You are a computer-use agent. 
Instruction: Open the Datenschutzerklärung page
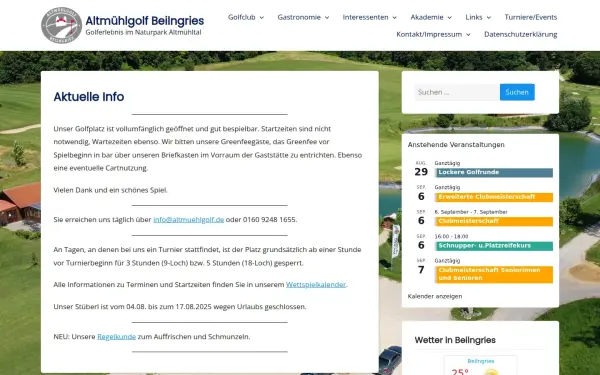click(x=520, y=34)
